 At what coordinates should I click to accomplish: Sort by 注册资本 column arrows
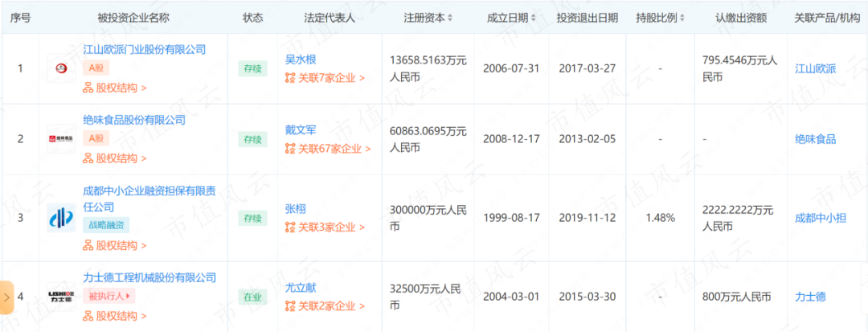click(450, 18)
